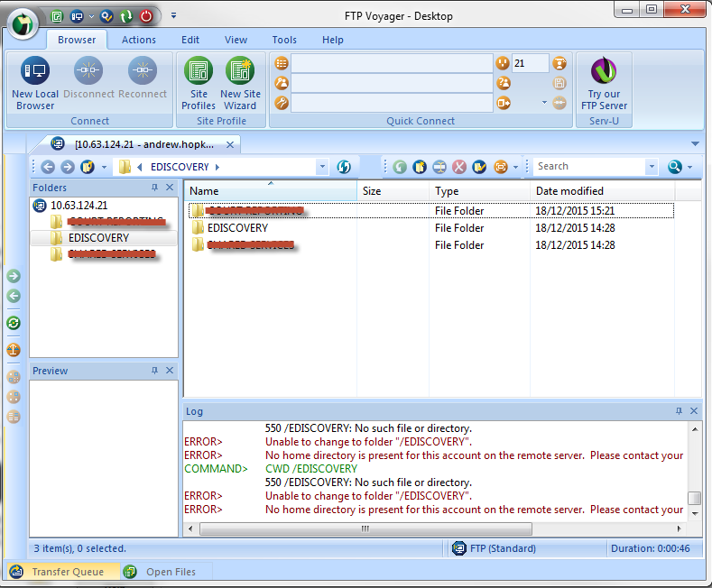
Task: Open the Edit ribbon tab
Action: (190, 40)
